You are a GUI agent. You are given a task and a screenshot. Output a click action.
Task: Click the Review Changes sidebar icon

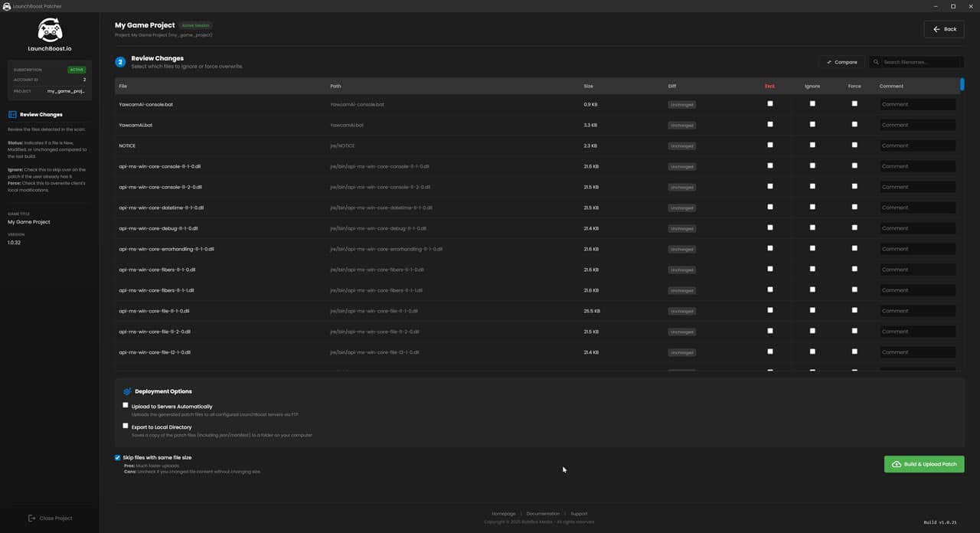pos(12,115)
